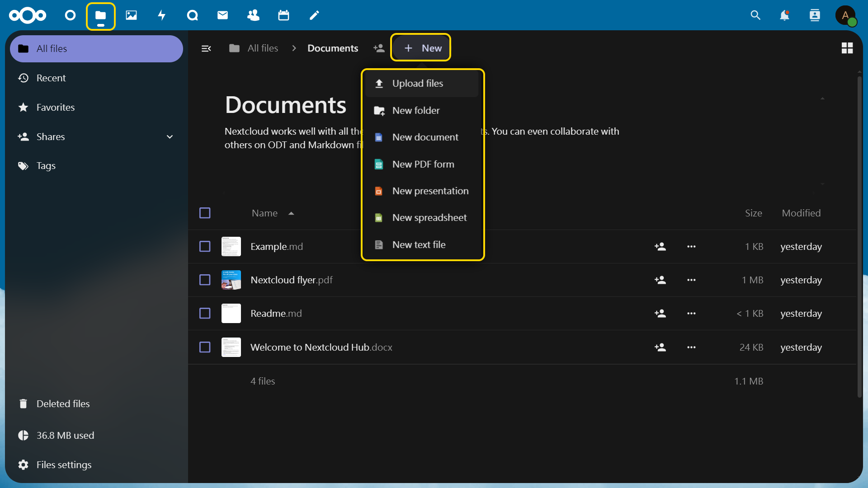Viewport: 868px width, 488px height.
Task: Open the Notes pencil icon
Action: coord(314,15)
